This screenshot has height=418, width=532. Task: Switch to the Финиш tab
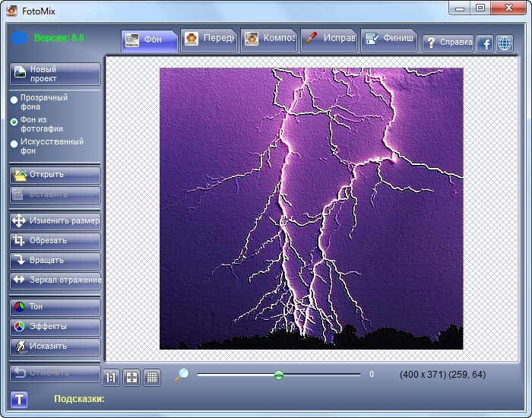[x=388, y=40]
